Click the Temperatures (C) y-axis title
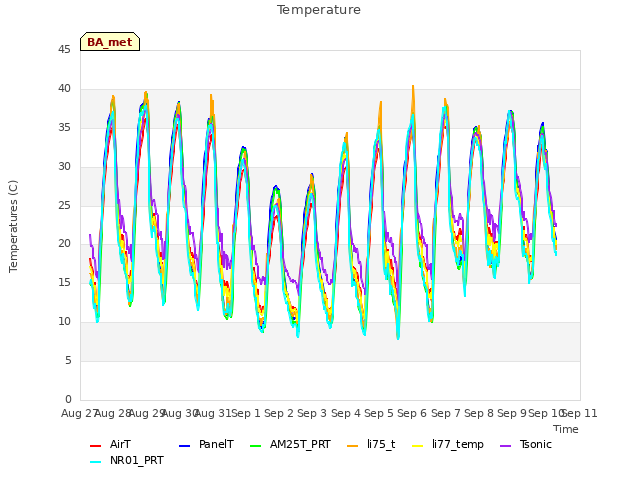 click(13, 226)
